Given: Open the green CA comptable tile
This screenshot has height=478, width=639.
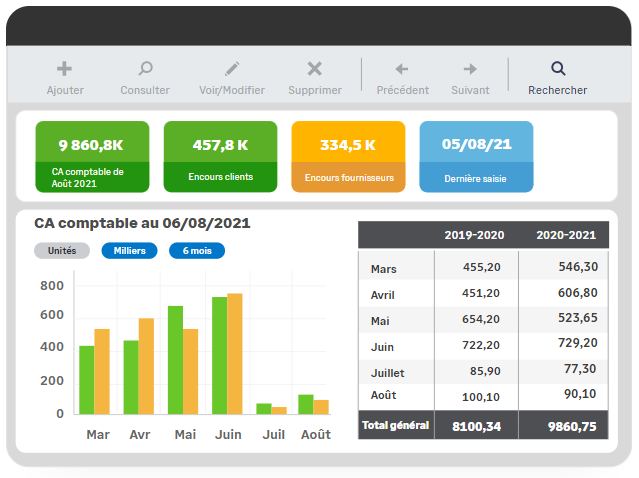Looking at the screenshot, I should (x=92, y=157).
